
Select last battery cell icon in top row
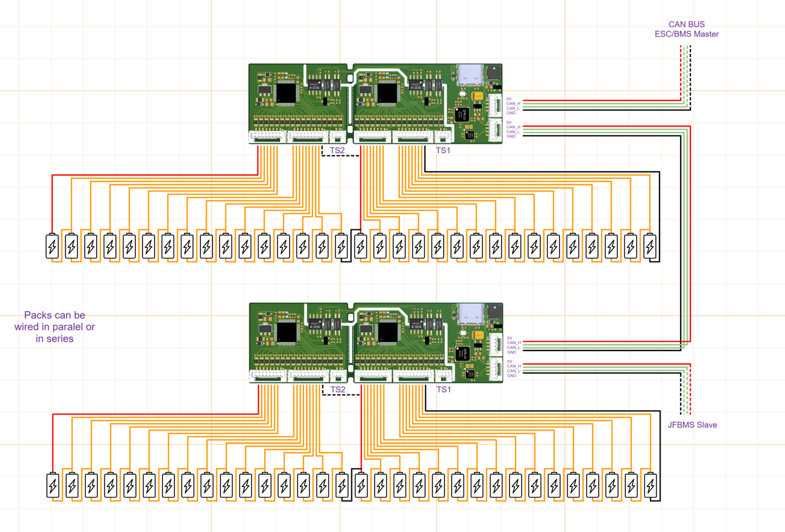coord(650,246)
